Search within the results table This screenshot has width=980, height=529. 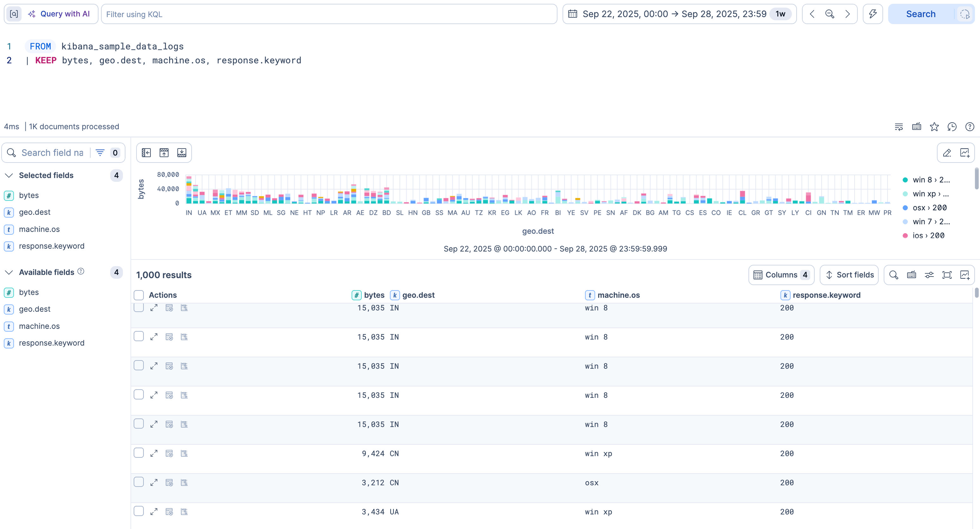[x=894, y=275]
